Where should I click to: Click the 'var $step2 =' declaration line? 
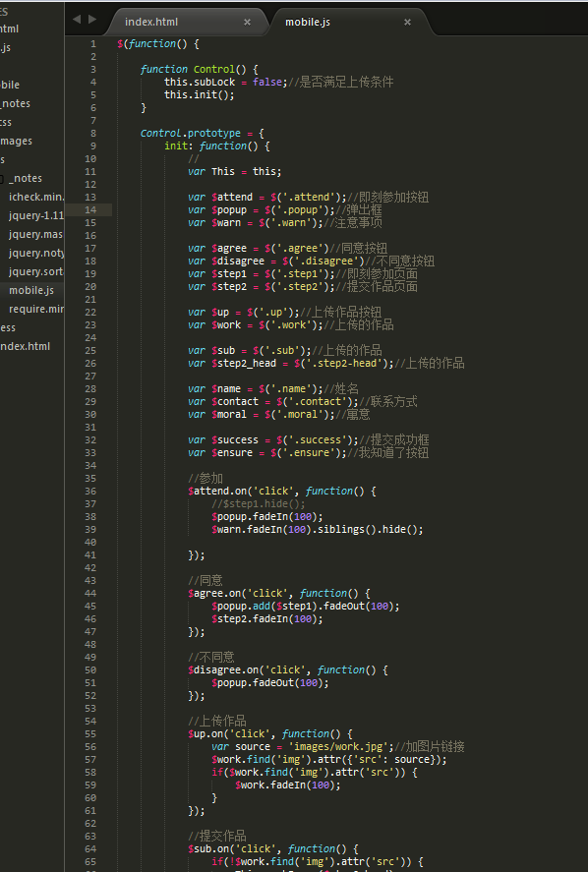303,287
